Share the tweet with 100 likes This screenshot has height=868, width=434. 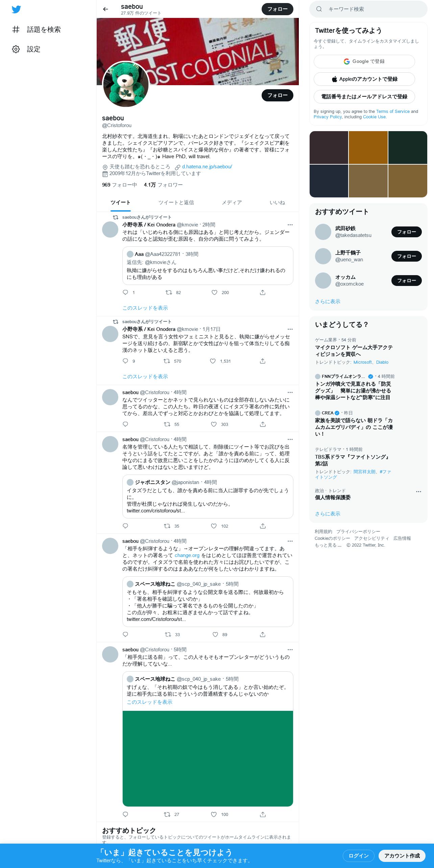click(263, 814)
